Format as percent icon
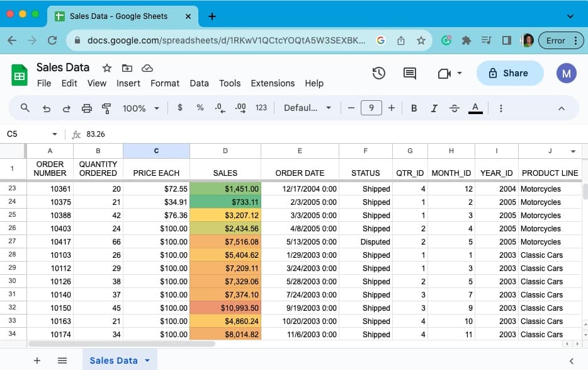The width and height of the screenshot is (588, 370). click(x=200, y=108)
